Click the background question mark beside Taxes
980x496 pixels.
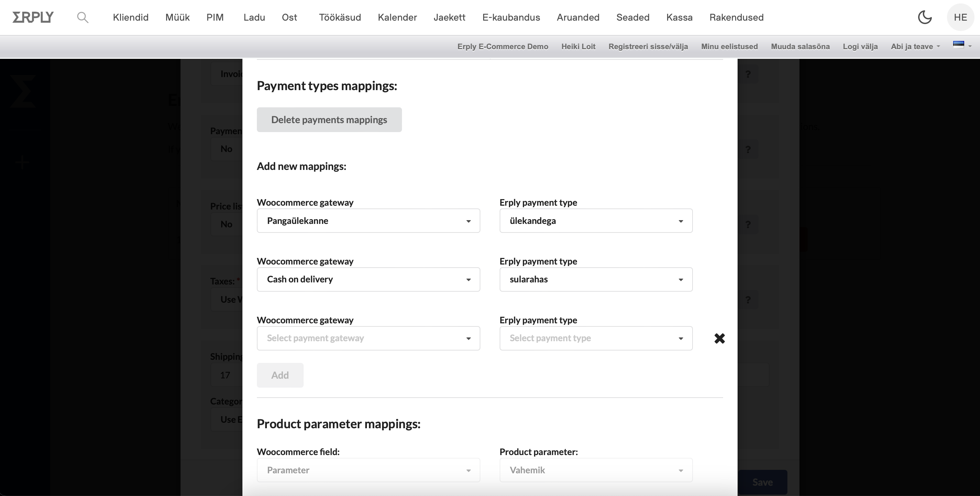coord(748,300)
